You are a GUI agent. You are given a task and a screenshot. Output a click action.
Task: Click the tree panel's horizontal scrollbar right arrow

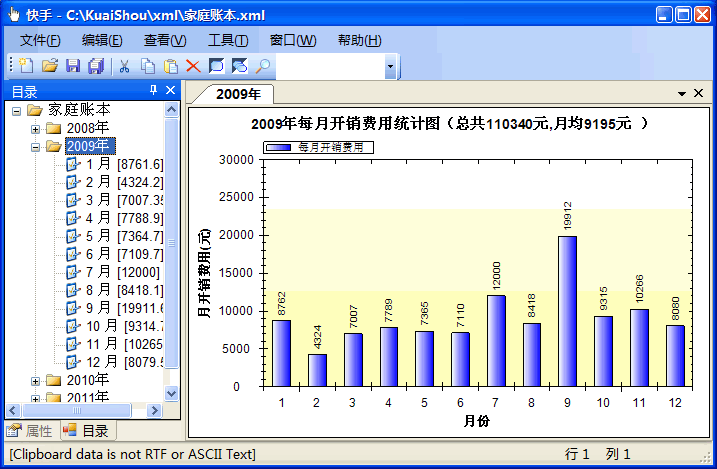click(153, 410)
